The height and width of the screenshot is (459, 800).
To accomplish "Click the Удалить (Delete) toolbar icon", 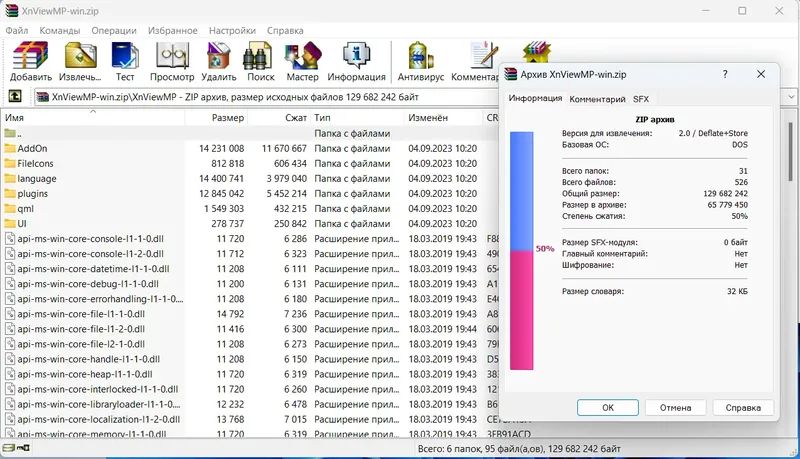I will tap(218, 56).
